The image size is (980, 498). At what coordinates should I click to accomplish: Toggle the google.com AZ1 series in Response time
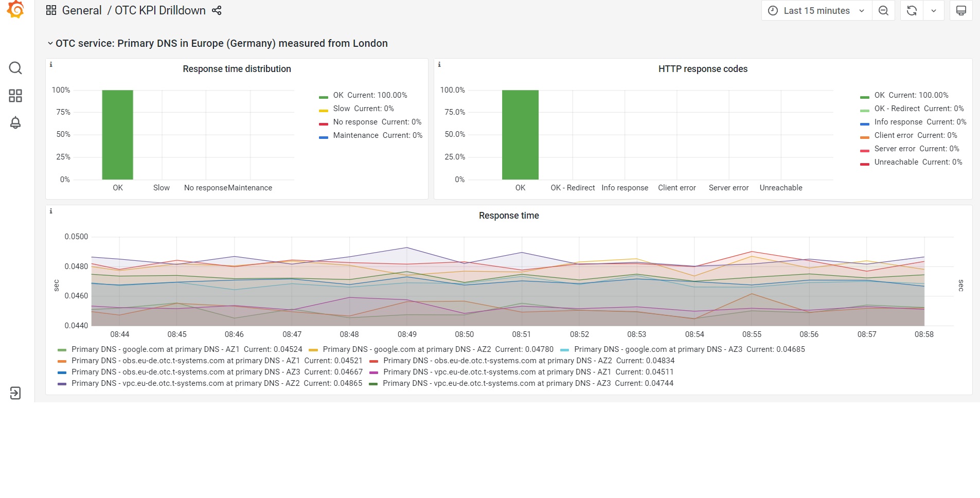click(154, 349)
